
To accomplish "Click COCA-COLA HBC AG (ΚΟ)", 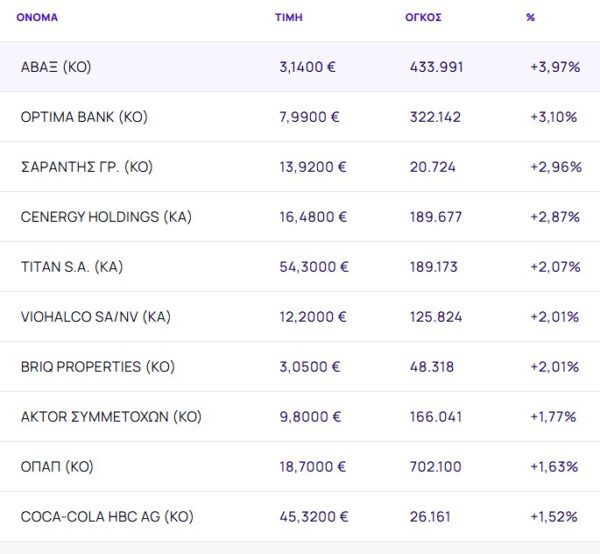I will coord(107,517).
